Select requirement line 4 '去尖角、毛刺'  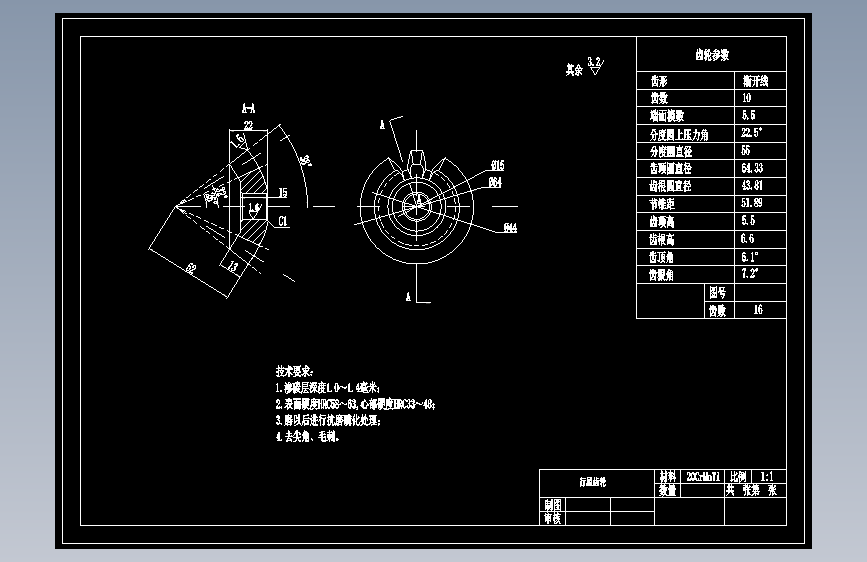pyautogui.click(x=307, y=436)
